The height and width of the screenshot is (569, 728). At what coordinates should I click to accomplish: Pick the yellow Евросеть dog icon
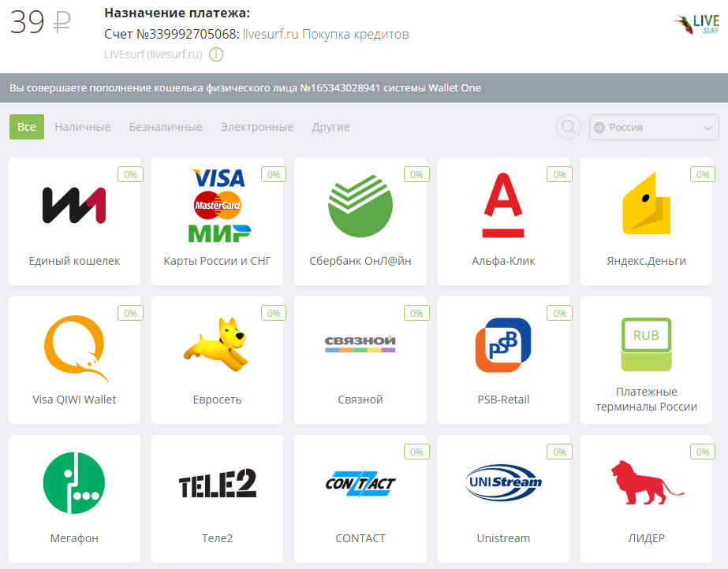click(217, 344)
